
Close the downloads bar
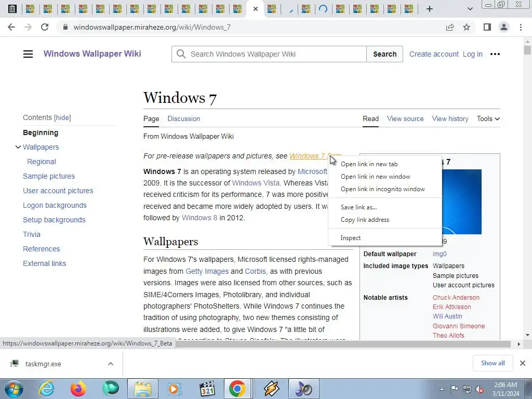pos(523,363)
